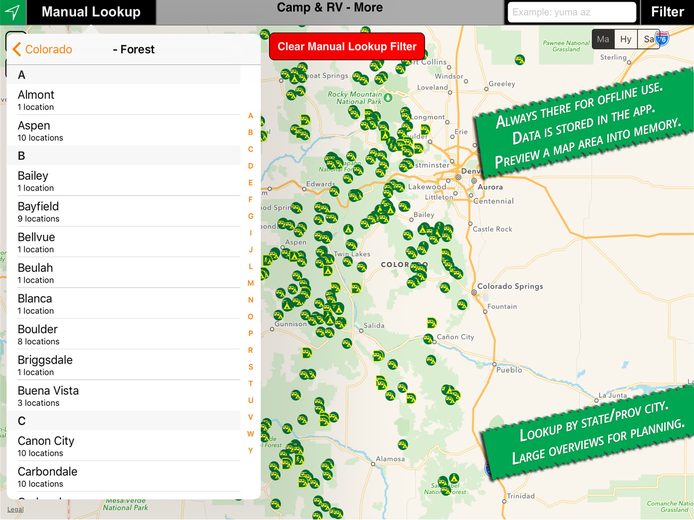This screenshot has width=694, height=520.
Task: Tap the Castle Rock city marker
Action: [470, 224]
